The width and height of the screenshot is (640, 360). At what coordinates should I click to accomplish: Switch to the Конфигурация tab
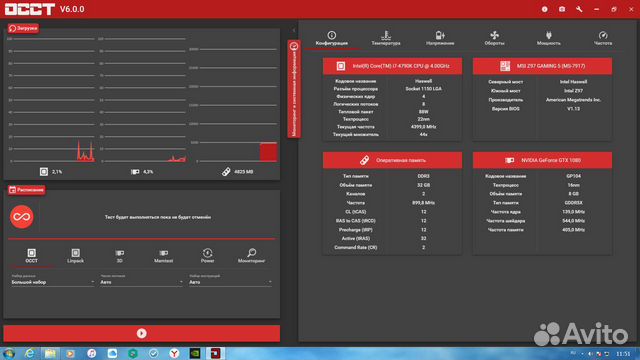point(332,38)
